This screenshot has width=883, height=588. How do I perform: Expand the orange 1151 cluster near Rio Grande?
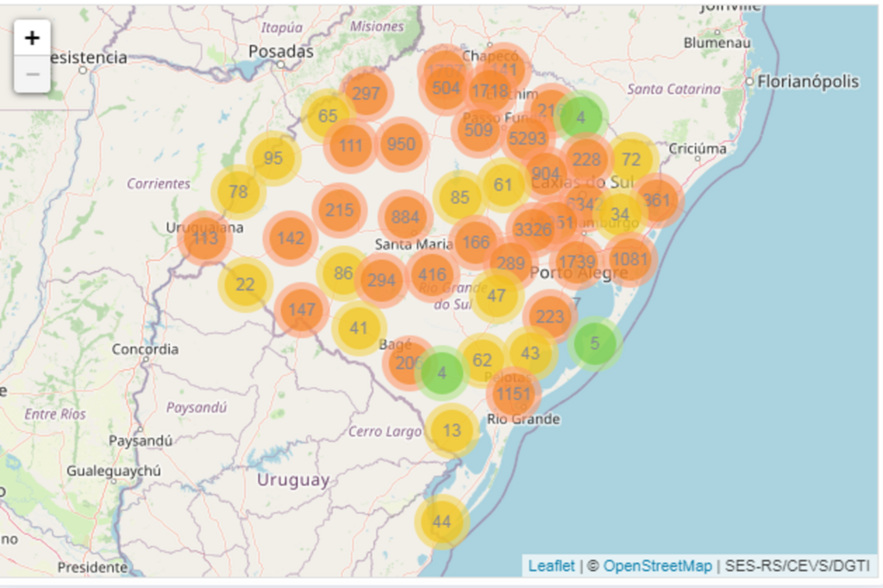pos(514,394)
